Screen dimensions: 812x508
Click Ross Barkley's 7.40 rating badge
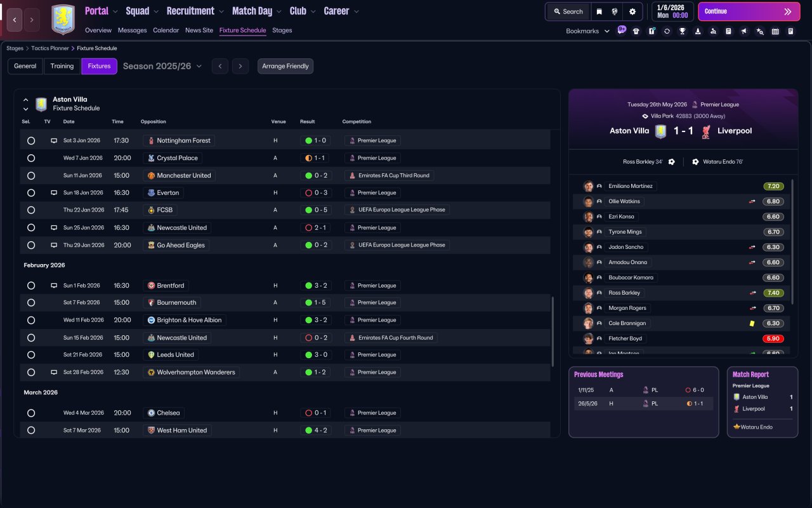pos(773,293)
